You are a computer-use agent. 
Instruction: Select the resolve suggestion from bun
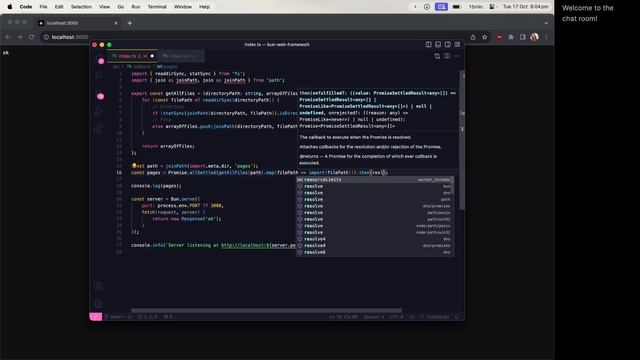coord(375,186)
